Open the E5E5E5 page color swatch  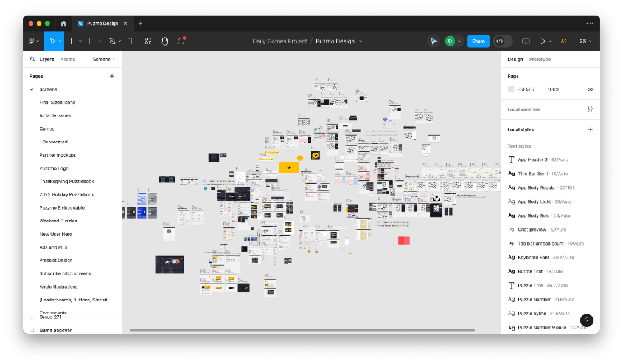pyautogui.click(x=511, y=89)
